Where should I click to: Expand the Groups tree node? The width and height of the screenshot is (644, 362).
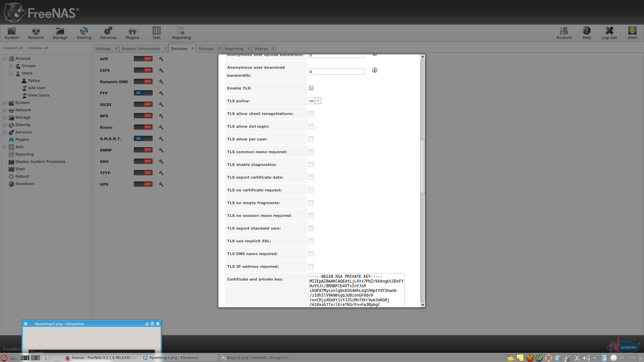[11, 66]
